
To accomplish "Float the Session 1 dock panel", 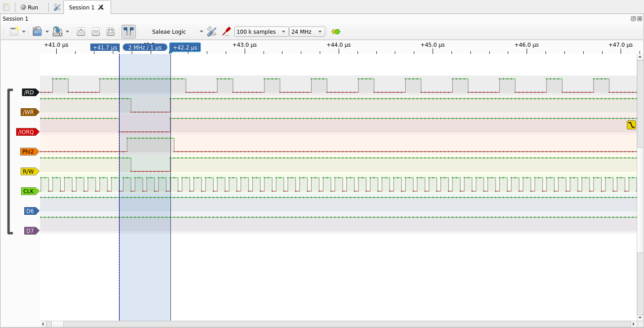I will pos(633,18).
